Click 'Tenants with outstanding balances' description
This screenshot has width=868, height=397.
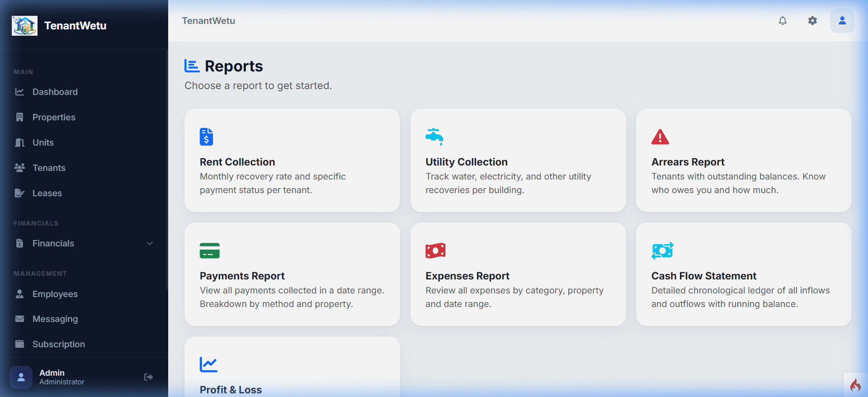725,176
